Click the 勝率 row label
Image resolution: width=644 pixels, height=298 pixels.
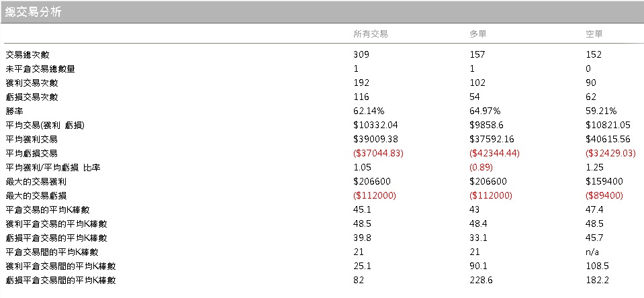pos(14,111)
